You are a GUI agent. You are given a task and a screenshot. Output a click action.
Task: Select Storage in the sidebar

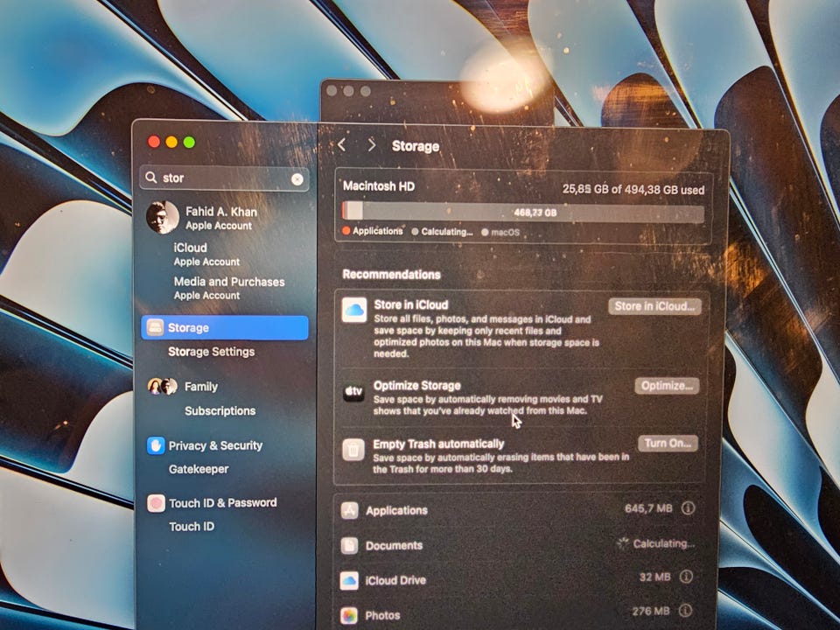coord(225,327)
